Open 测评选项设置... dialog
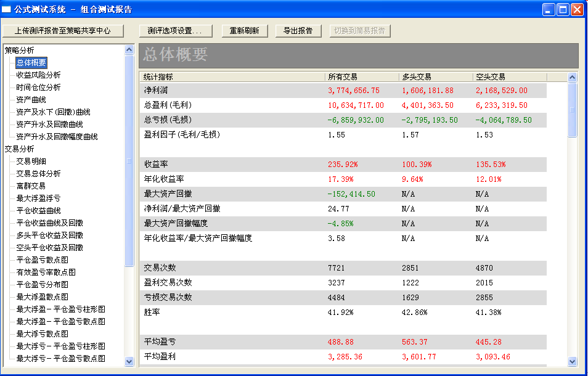Viewport: 588px width, 376px height. pyautogui.click(x=176, y=31)
